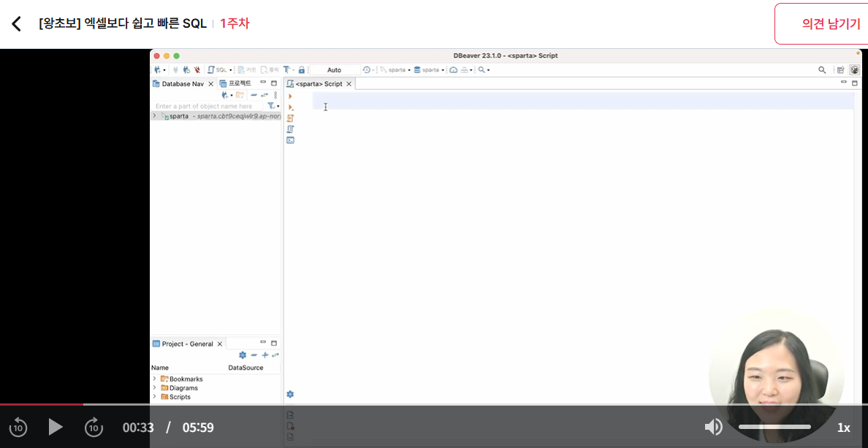Image resolution: width=868 pixels, height=448 pixels.
Task: Click navigator New Connection plug icon
Action: 224,95
